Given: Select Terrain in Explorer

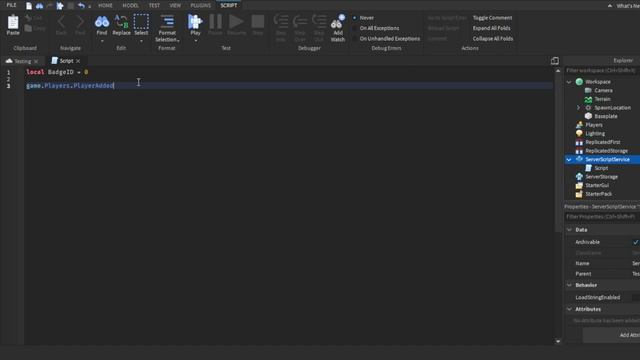Looking at the screenshot, I should [602, 99].
